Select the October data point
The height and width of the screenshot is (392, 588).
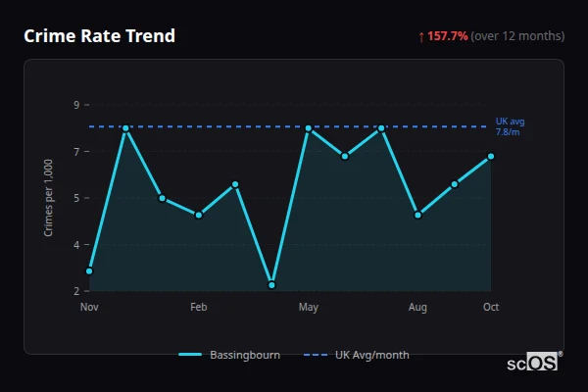(491, 157)
